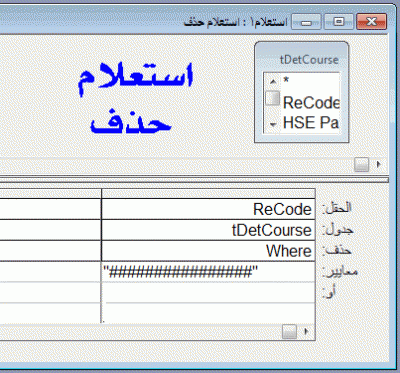400x373 pixels.
Task: Click right arrow of table pane scrollbar
Action: pos(379,164)
